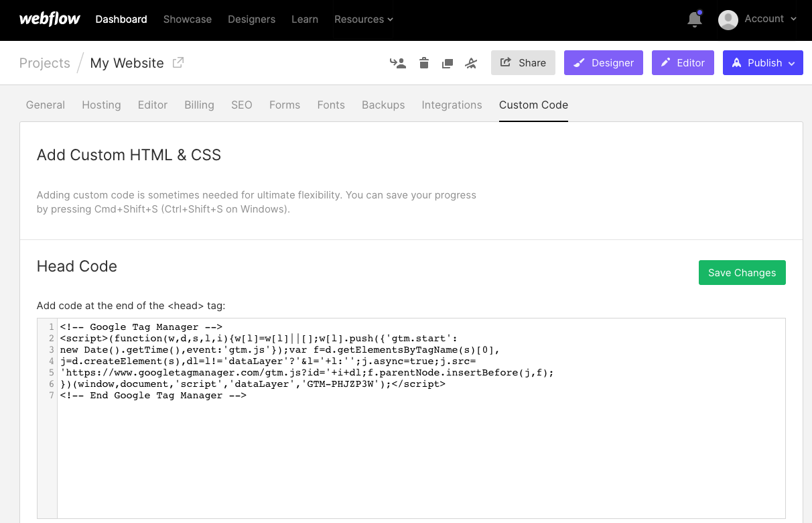Viewport: 812px width, 523px height.
Task: Click code line '<!-- End Google Tag Manager -->'
Action: pos(153,396)
